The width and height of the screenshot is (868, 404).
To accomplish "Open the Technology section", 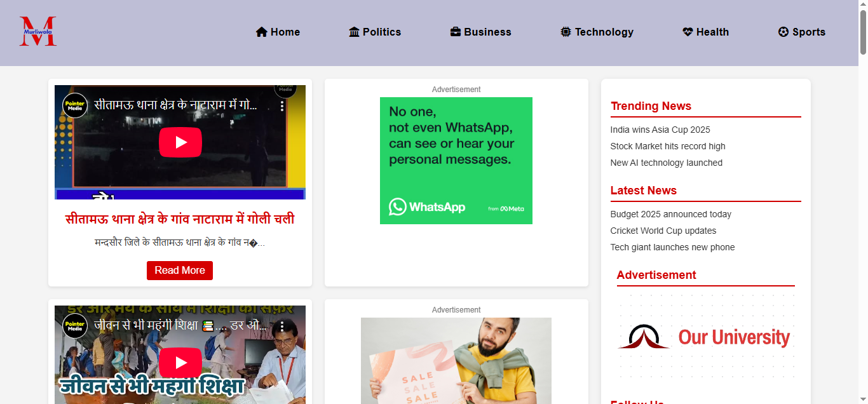I will [597, 32].
